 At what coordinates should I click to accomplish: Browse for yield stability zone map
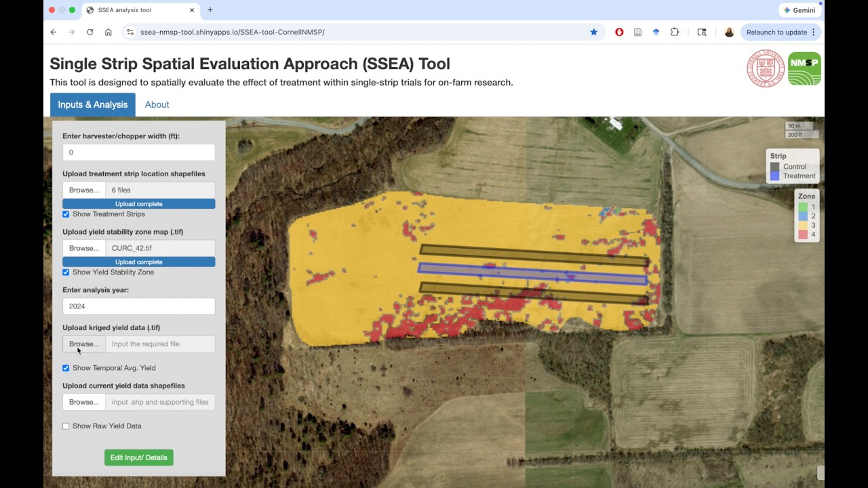[x=84, y=248]
